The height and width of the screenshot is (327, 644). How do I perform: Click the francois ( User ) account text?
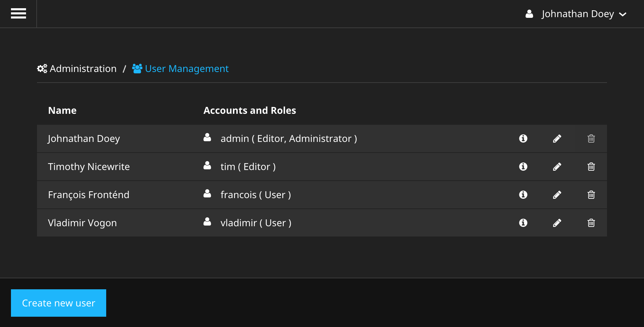pyautogui.click(x=256, y=195)
